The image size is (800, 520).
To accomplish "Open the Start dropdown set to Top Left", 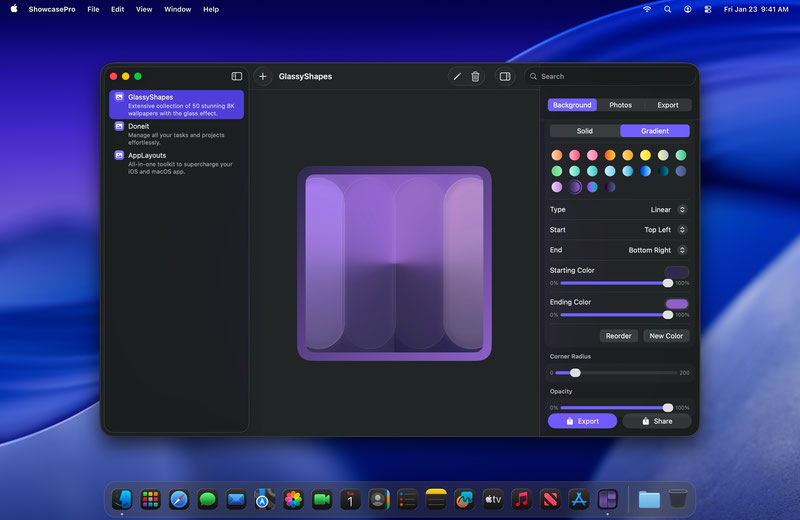I will (x=664, y=230).
